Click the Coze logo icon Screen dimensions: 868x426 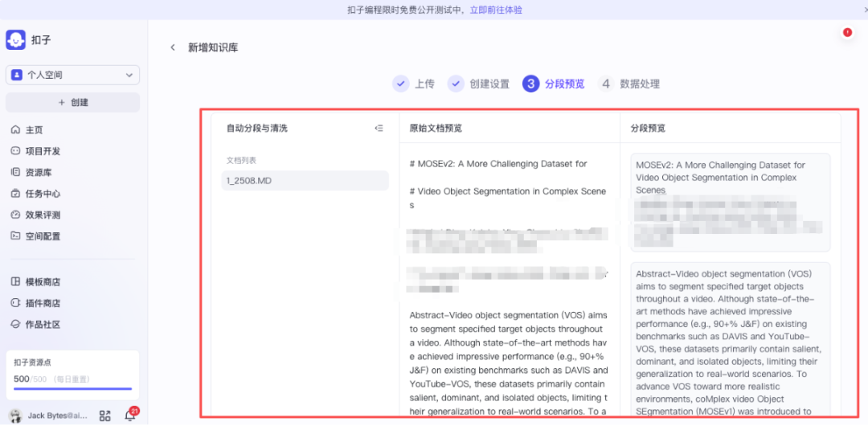[x=16, y=39]
